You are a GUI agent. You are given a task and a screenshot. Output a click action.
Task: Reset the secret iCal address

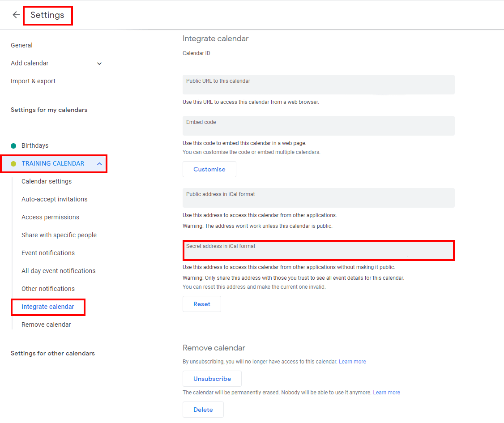201,304
